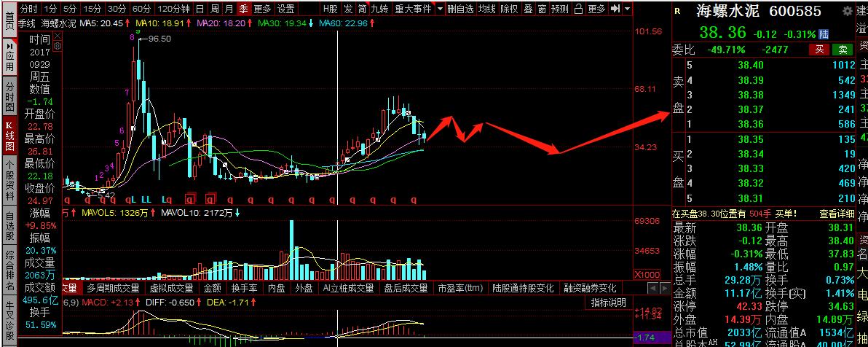Toggle 均线 moving averages display
868x347 pixels.
point(487,9)
